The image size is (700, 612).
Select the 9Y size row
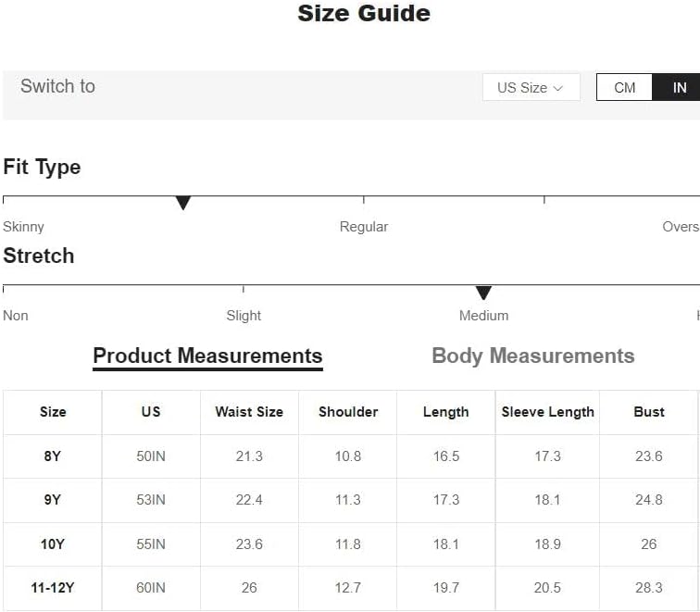click(x=350, y=500)
